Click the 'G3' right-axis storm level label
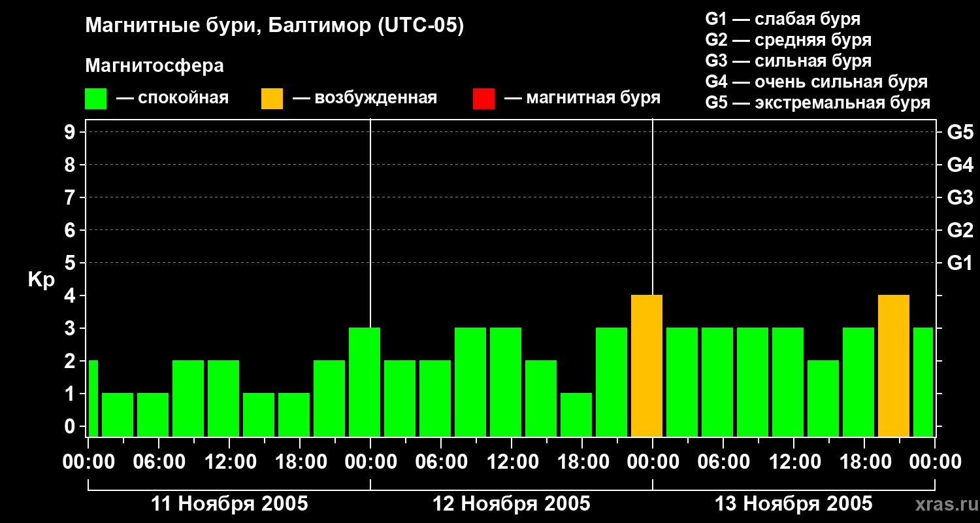This screenshot has height=523, width=980. pyautogui.click(x=960, y=197)
